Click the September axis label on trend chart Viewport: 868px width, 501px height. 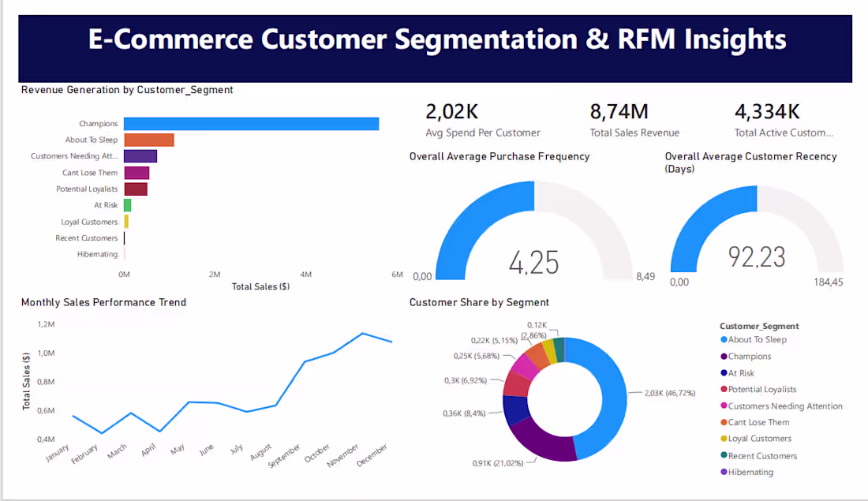point(284,455)
